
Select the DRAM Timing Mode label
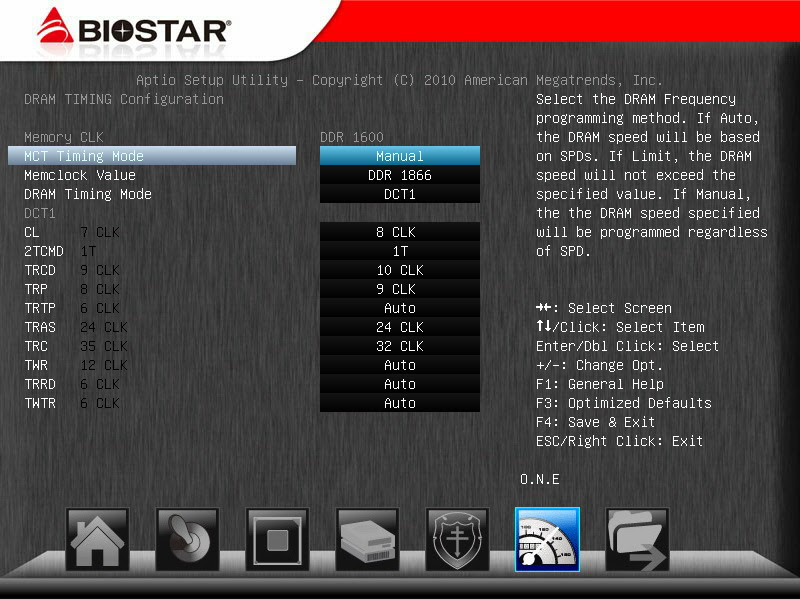pos(88,194)
